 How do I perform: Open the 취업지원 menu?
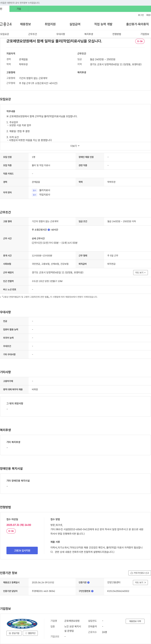click(x=50, y=24)
